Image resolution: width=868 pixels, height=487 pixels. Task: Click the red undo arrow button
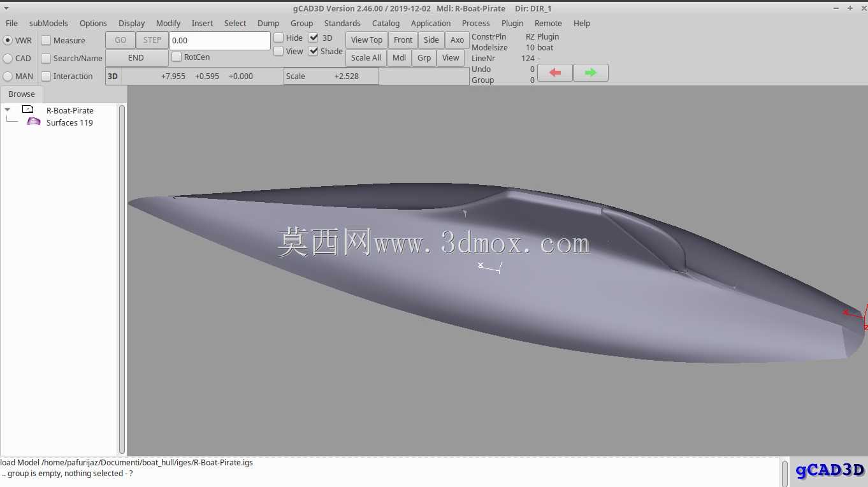pyautogui.click(x=555, y=73)
